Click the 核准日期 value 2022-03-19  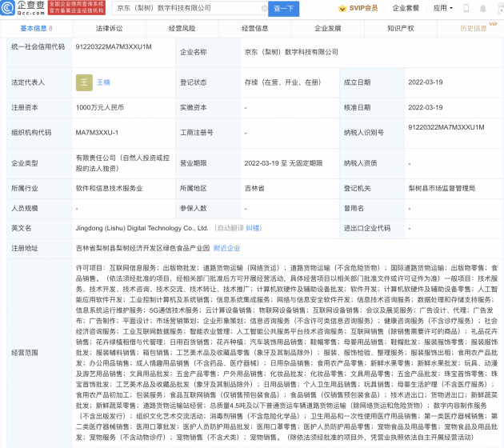(426, 107)
